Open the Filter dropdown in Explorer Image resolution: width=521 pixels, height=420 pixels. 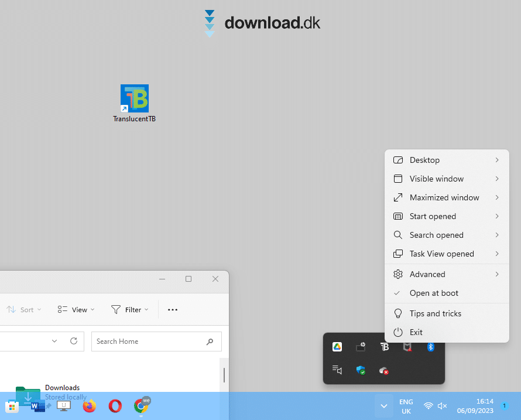click(130, 310)
